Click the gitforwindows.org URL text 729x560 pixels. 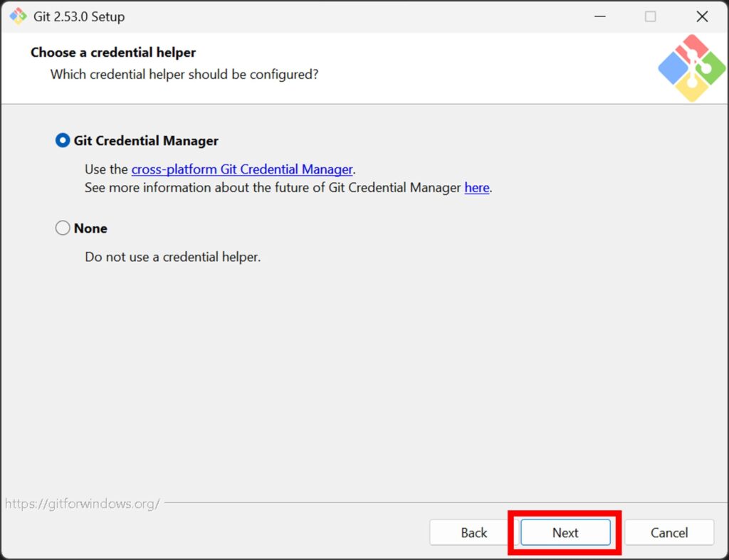coord(82,504)
